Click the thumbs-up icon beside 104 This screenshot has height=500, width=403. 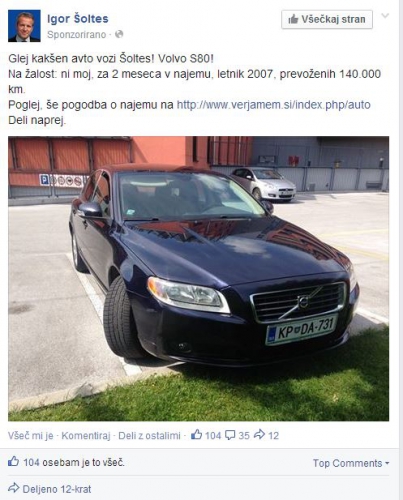coord(197,435)
